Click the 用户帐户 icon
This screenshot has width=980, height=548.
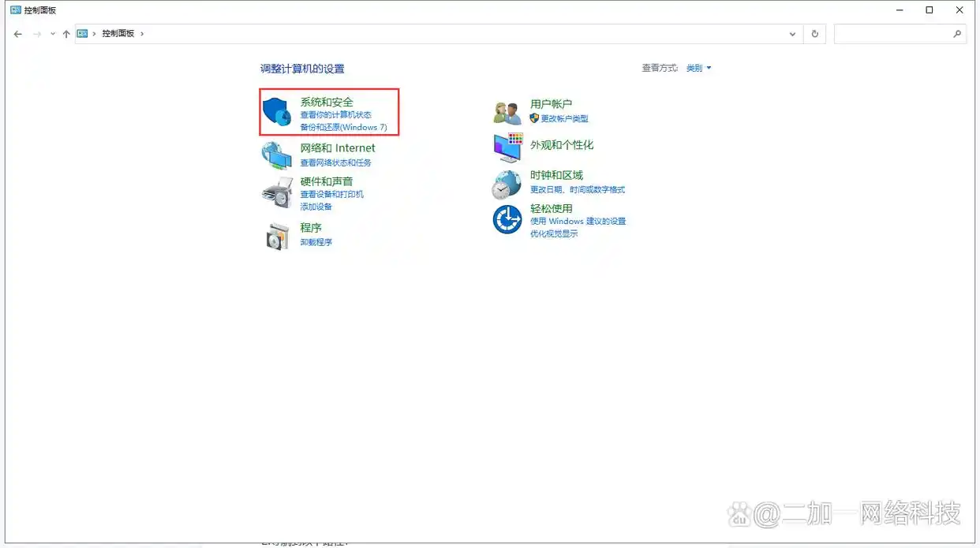pos(507,110)
